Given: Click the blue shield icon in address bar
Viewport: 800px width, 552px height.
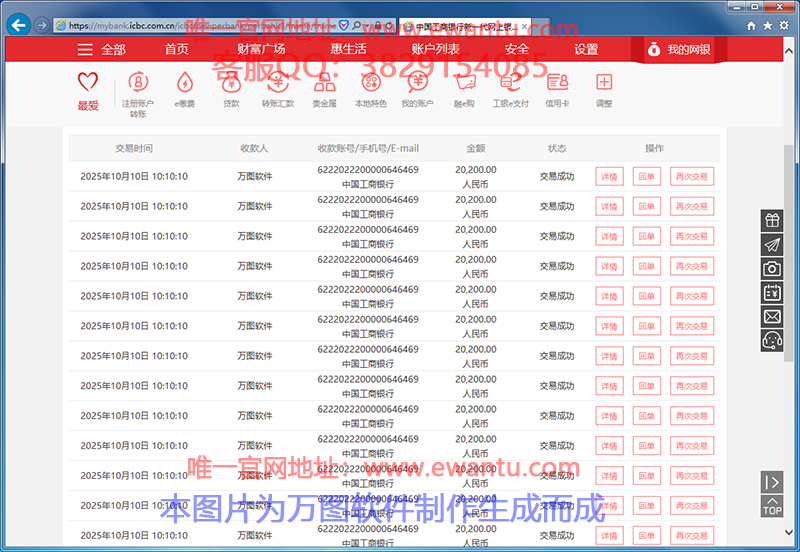Looking at the screenshot, I should pos(344,24).
